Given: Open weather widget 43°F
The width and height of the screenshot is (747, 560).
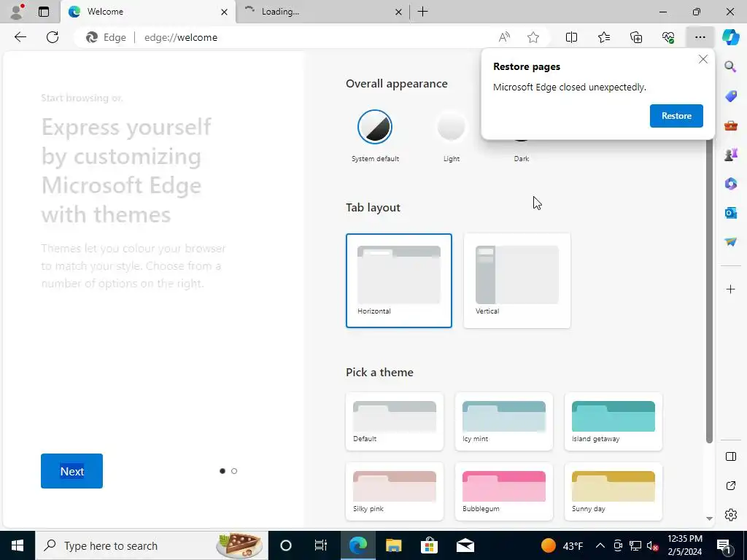Looking at the screenshot, I should click(562, 545).
